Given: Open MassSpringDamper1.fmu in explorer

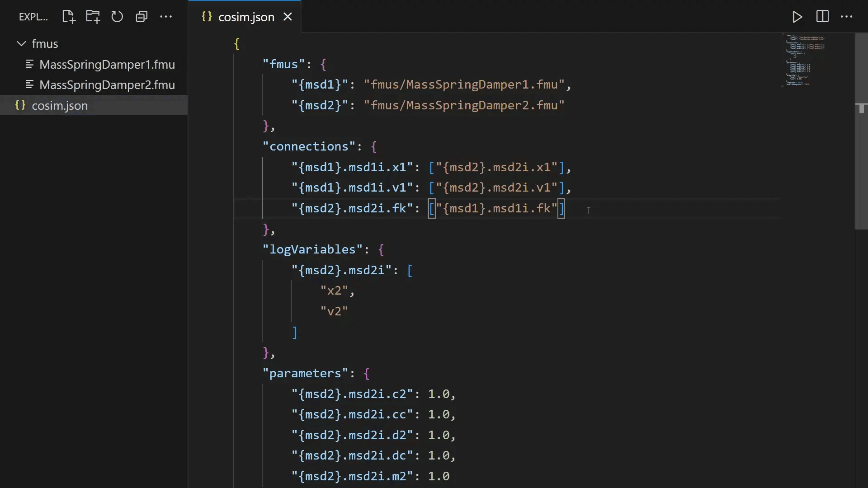Looking at the screenshot, I should point(107,65).
